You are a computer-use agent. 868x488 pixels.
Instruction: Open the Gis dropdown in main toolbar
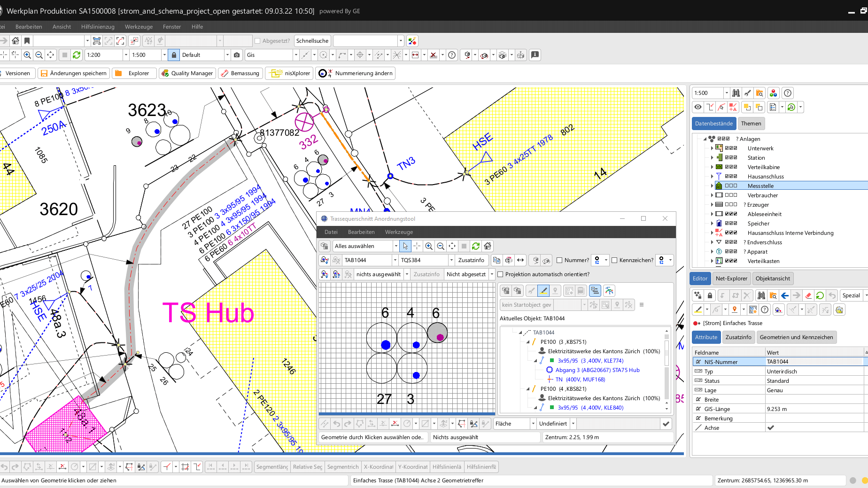click(295, 55)
